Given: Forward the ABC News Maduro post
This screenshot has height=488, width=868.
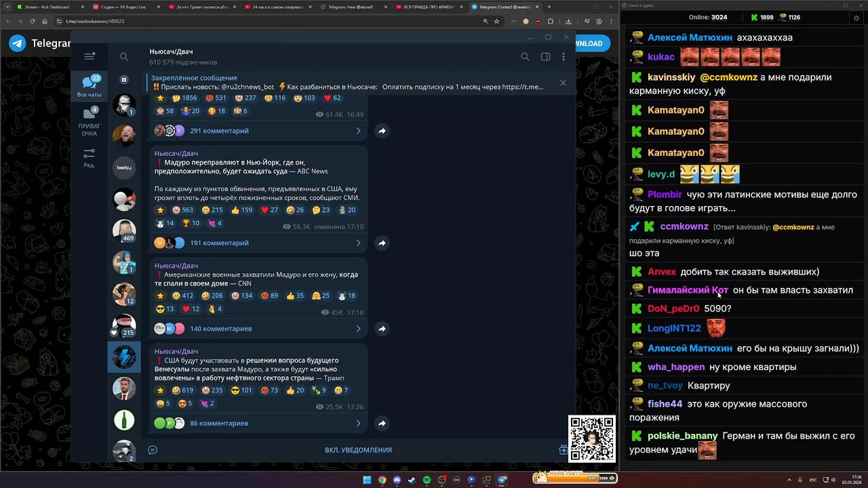Looking at the screenshot, I should click(382, 243).
